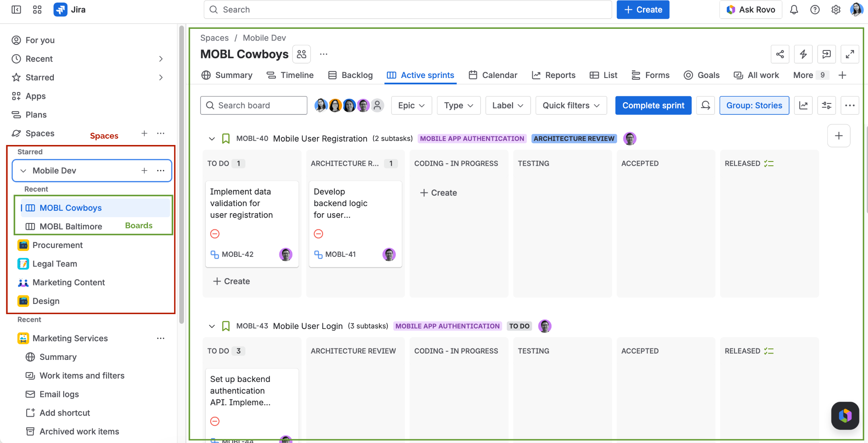Screen dimensions: 868x443
Task: Add a column with the plus button
Action: [839, 136]
